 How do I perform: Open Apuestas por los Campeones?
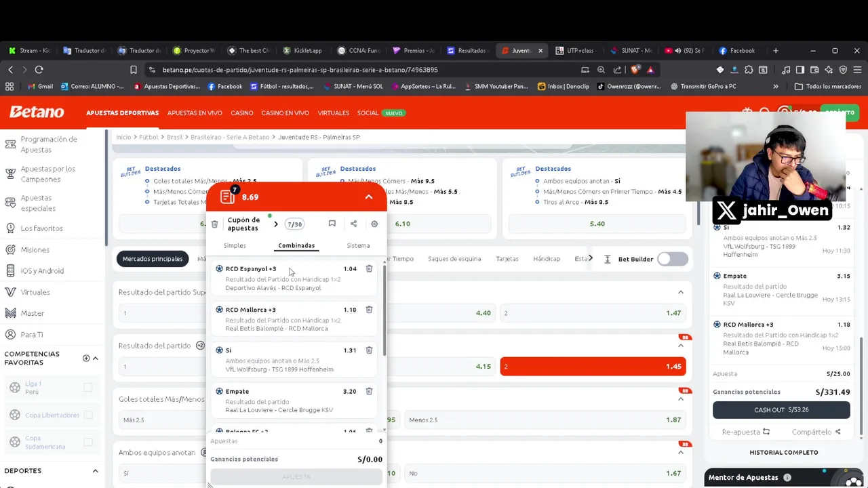47,174
